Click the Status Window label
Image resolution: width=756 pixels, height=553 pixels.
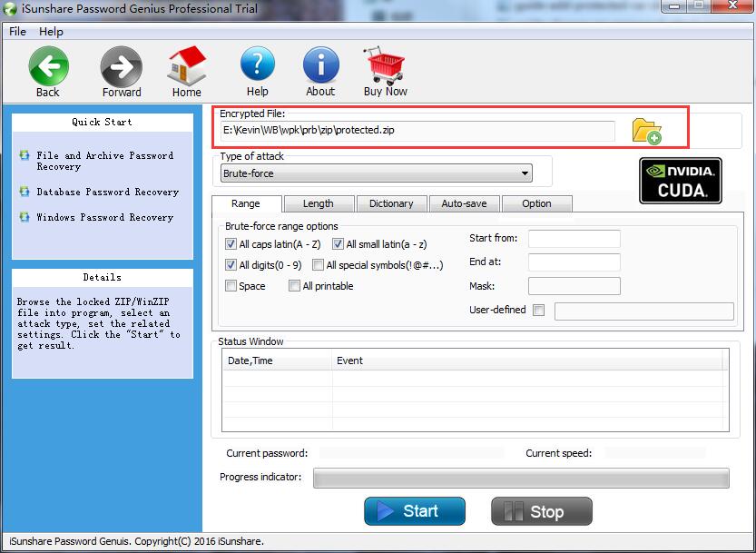coord(250,341)
